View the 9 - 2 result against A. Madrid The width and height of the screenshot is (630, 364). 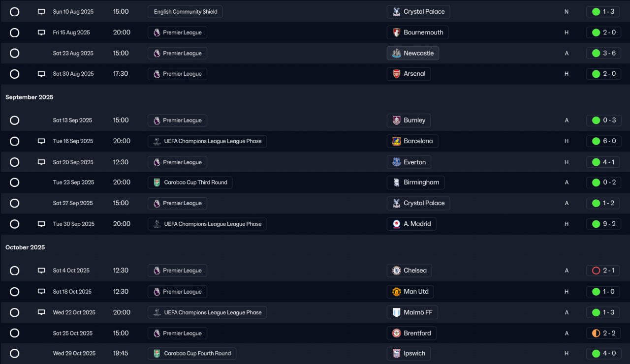[x=603, y=224]
